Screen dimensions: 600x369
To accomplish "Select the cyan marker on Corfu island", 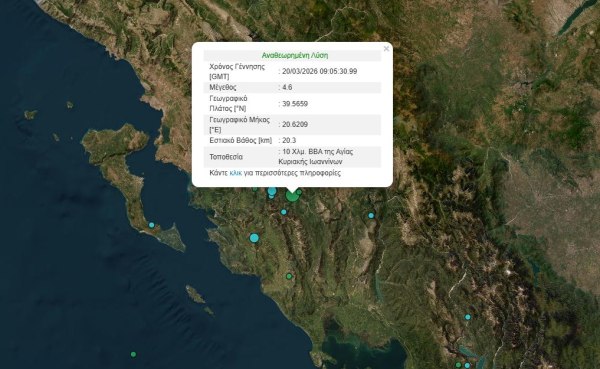I will point(152,225).
